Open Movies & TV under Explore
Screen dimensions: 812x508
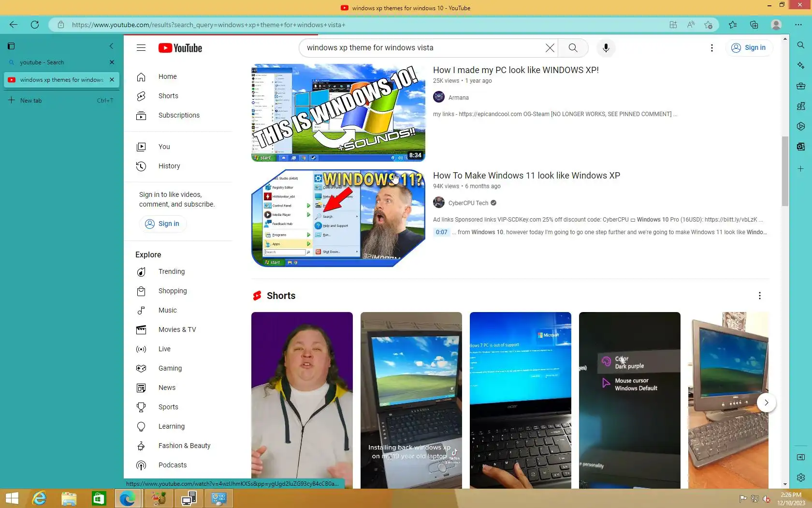pos(178,329)
